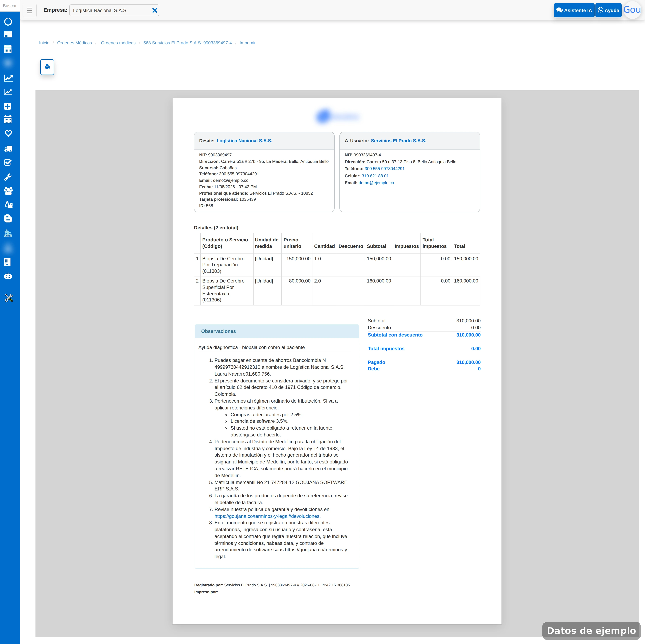645x644 pixels.
Task: Click the quantity 2.0 cell
Action: 325,290
